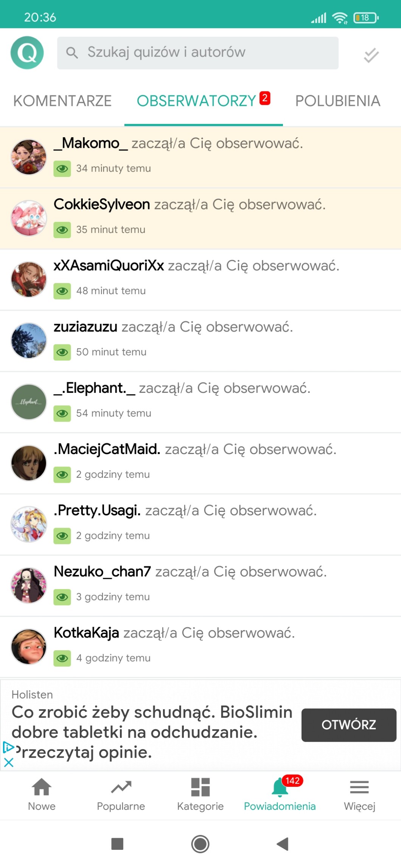Image resolution: width=401 pixels, height=868 pixels.
Task: Switch to the POLUBIENIA tab
Action: (338, 101)
